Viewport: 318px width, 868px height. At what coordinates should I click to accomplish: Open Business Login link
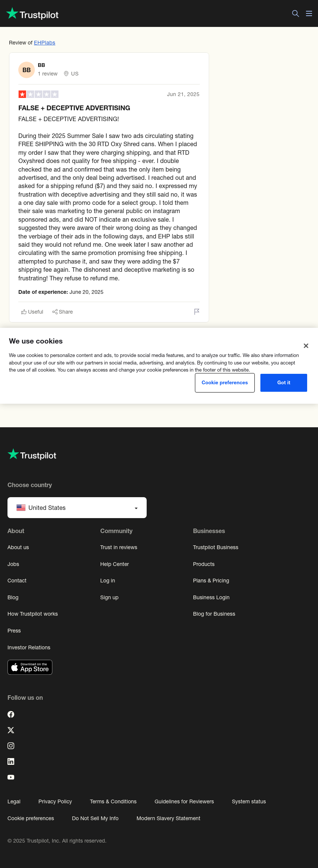pos(211,597)
